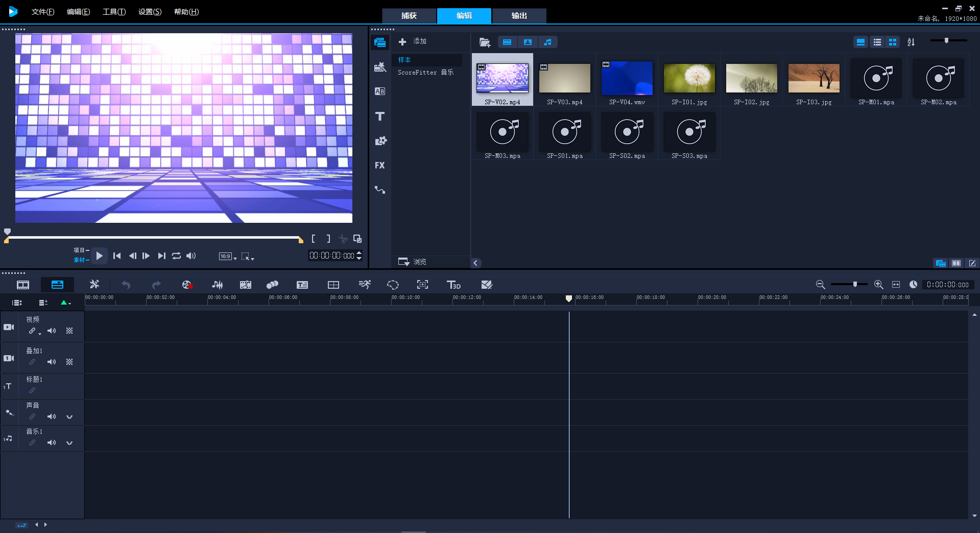
Task: Open the Subtitle Editor tool
Action: [x=302, y=285]
